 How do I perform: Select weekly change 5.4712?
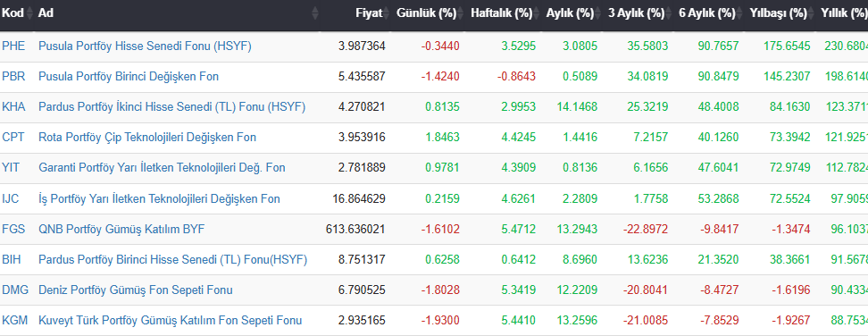tap(519, 229)
